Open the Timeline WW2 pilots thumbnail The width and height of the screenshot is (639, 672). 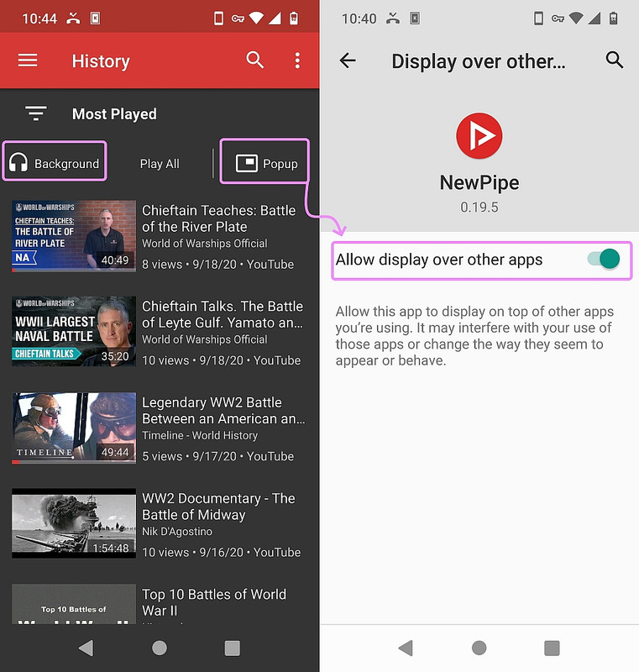point(74,428)
